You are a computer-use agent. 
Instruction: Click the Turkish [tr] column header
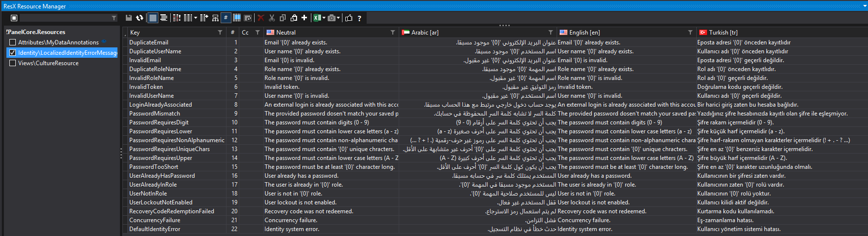[x=723, y=33]
